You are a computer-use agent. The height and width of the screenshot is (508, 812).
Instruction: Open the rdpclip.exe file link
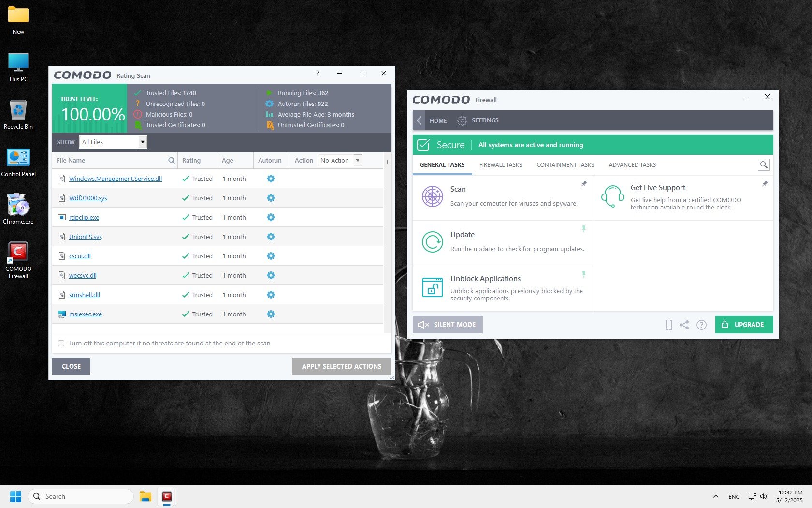(x=84, y=217)
